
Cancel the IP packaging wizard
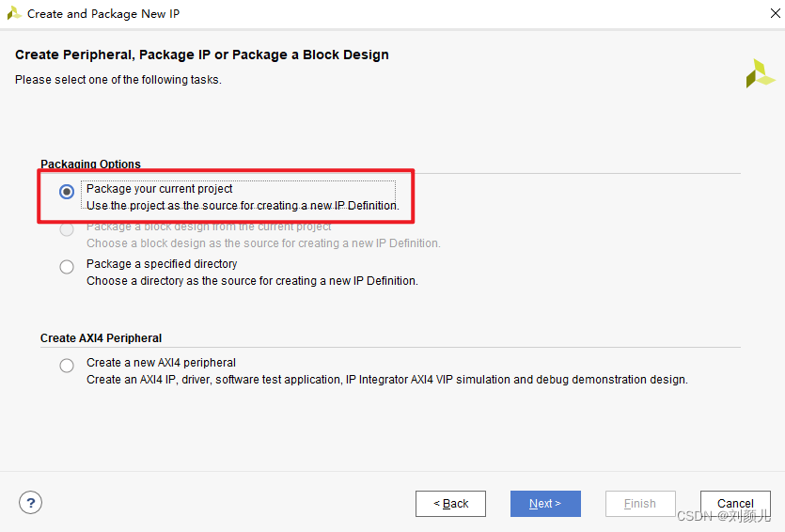[x=735, y=504]
